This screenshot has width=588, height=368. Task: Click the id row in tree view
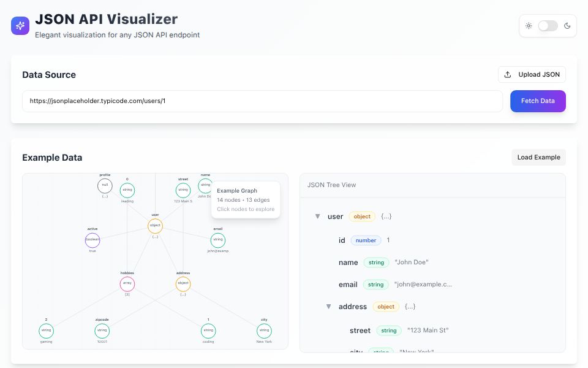point(433,240)
